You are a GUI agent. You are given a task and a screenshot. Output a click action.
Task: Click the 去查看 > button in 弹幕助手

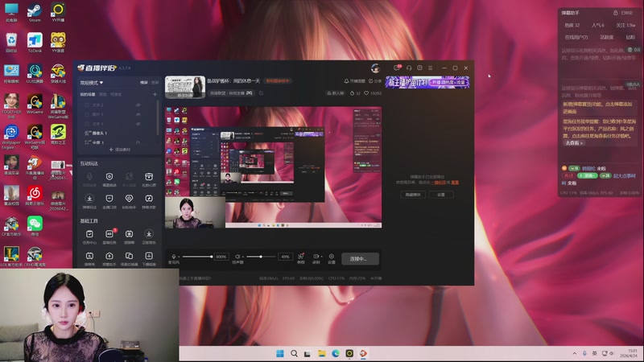[574, 143]
